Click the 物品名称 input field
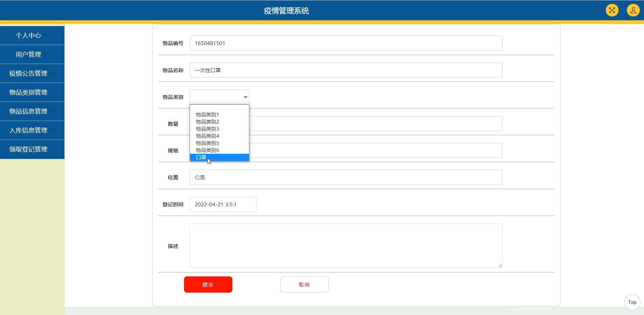 (x=346, y=70)
